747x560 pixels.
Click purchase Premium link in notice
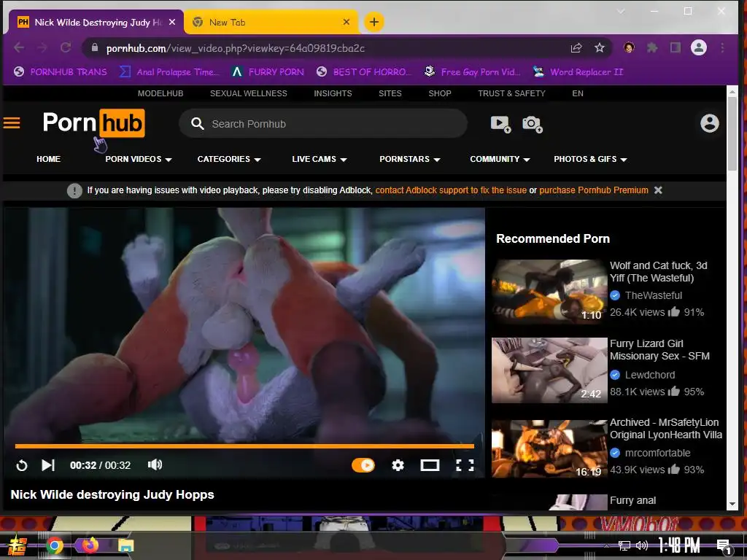click(594, 190)
